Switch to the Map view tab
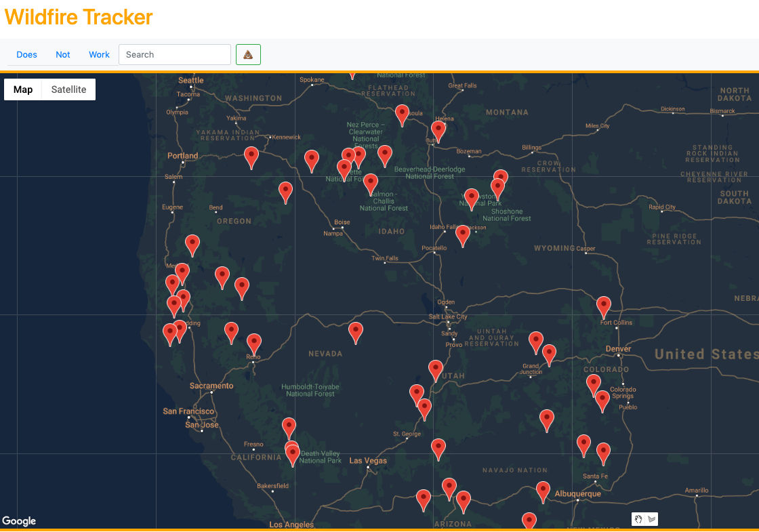The image size is (759, 532). point(23,89)
